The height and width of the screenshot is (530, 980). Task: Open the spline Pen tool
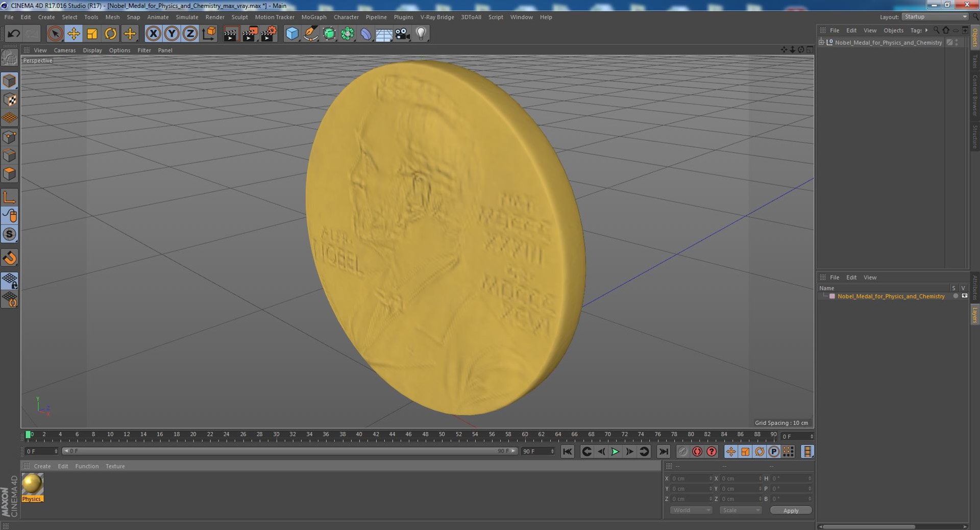point(310,34)
